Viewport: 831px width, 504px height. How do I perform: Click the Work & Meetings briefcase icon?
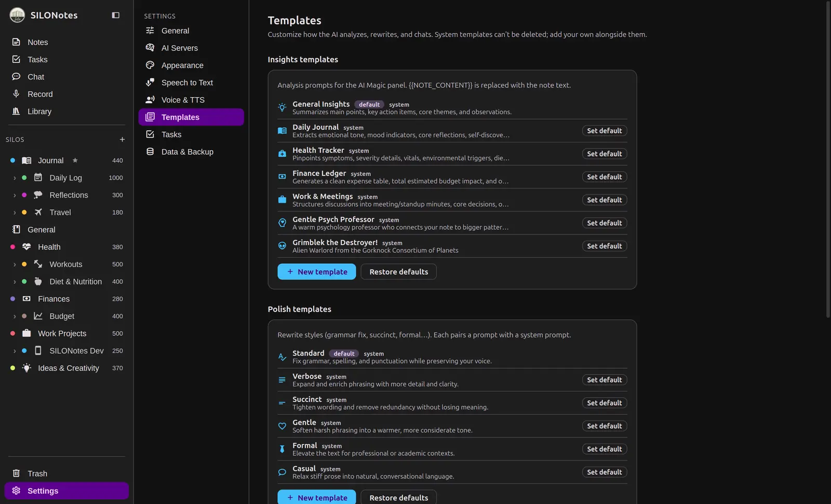(x=282, y=200)
